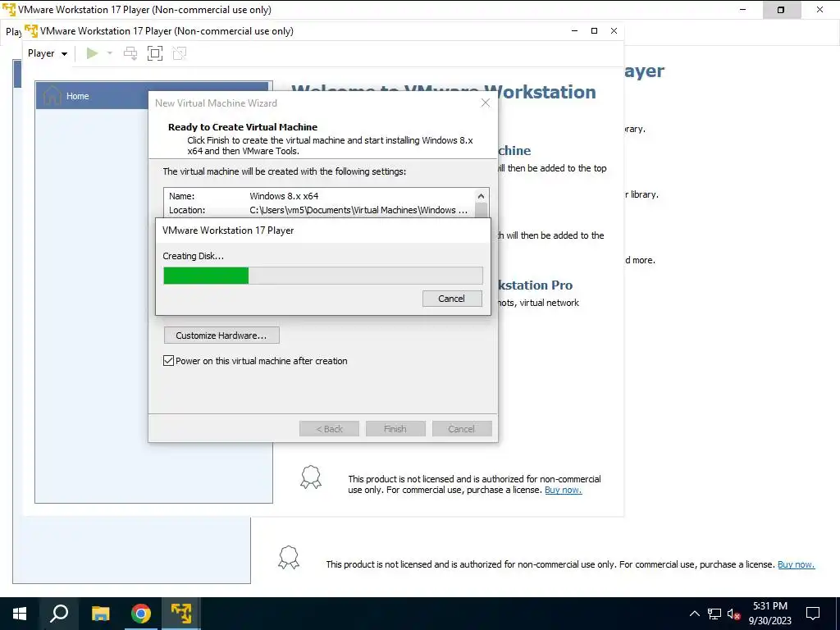Open the Windows Start menu
The height and width of the screenshot is (630, 840).
[20, 614]
